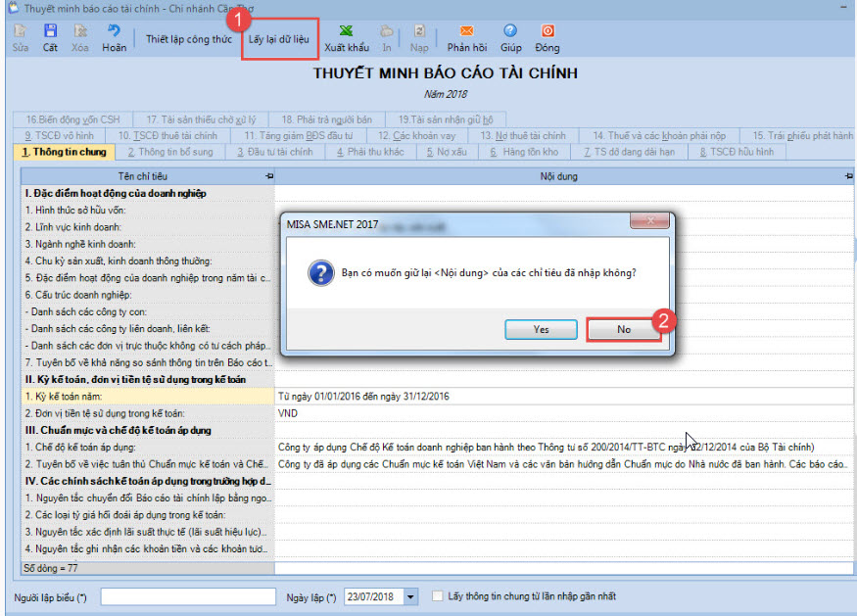Viewport: 857px width, 616px height.
Task: Select row '6. Cấu trúc doanh nghiệp:'
Action: [148, 295]
